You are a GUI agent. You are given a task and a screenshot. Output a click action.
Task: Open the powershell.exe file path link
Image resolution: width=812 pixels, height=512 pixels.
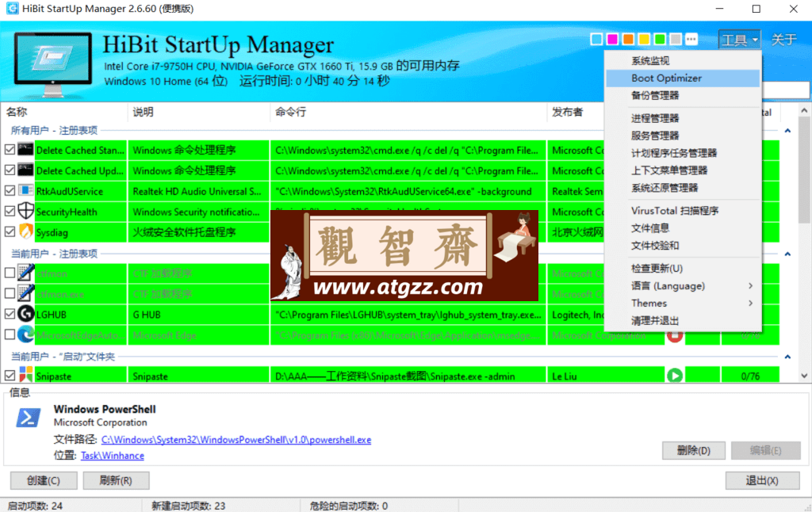tap(236, 440)
